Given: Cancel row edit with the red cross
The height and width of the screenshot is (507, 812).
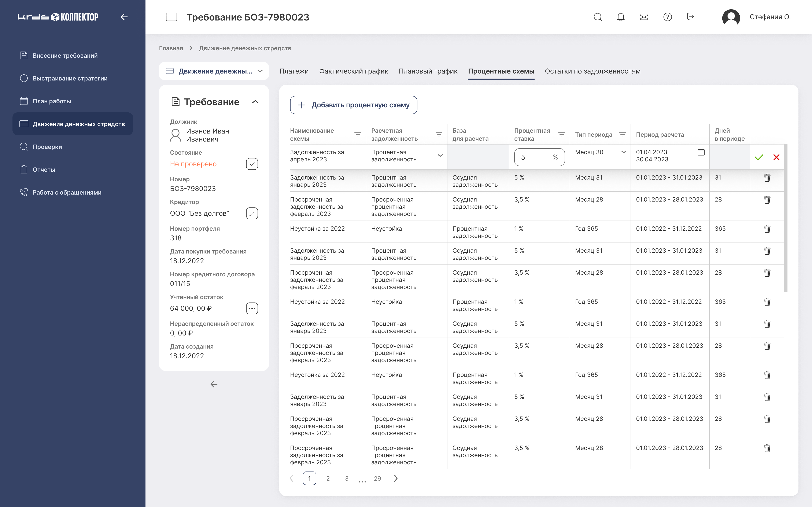Looking at the screenshot, I should 776,157.
